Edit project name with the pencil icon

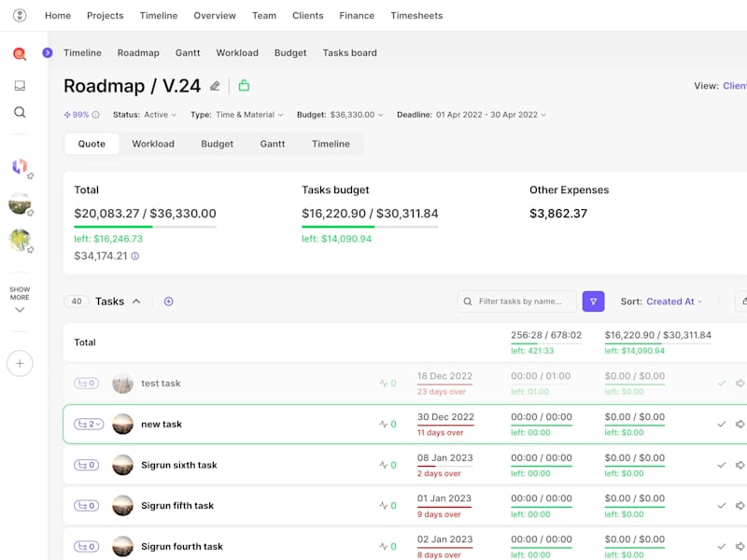(216, 86)
